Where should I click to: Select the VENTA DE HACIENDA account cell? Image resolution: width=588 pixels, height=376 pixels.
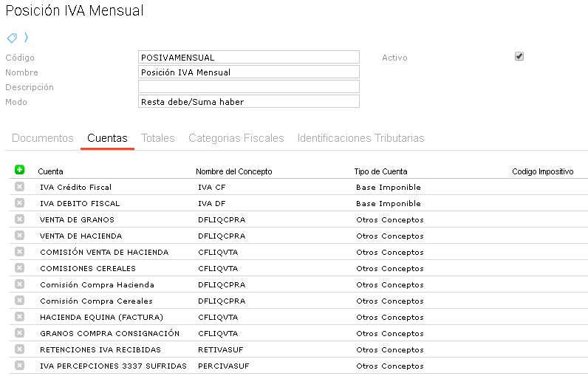click(81, 236)
